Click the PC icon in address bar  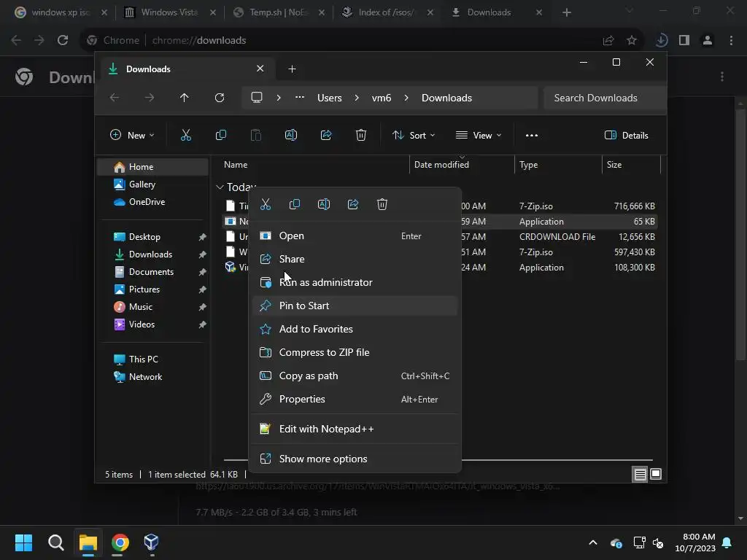(x=257, y=98)
